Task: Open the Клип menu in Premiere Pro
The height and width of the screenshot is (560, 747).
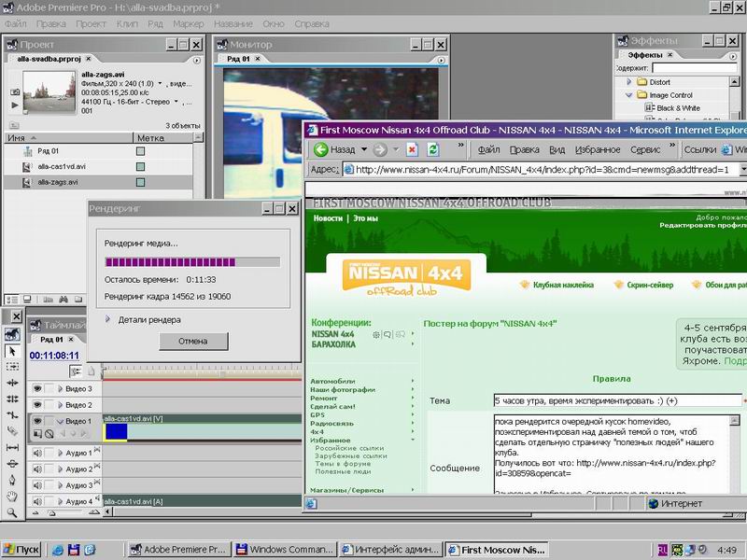Action: click(x=127, y=24)
